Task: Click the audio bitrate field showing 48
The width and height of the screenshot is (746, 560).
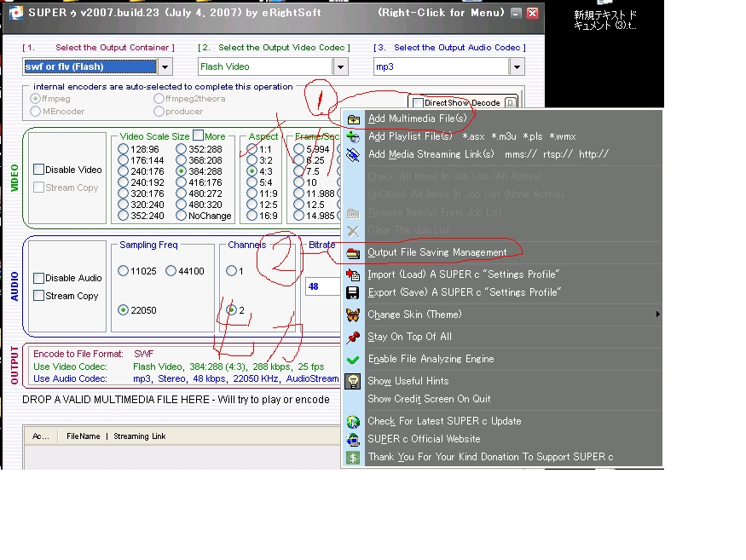Action: pyautogui.click(x=323, y=286)
